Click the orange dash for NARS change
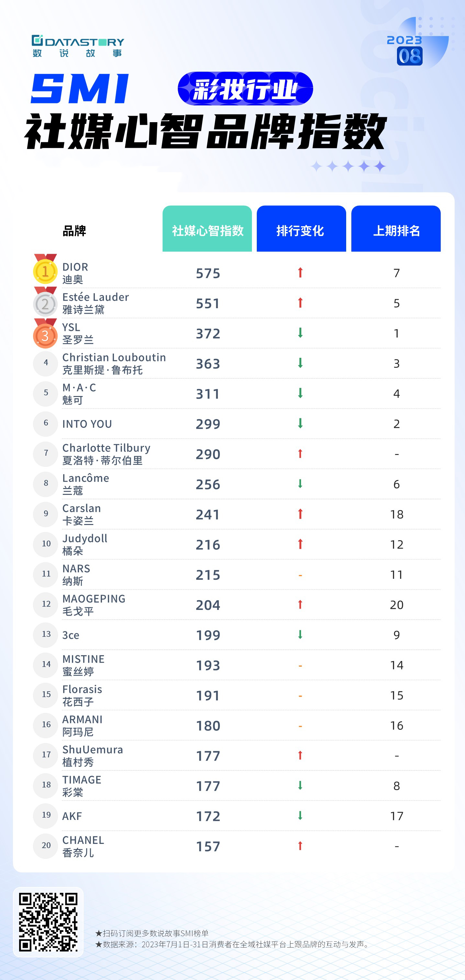The height and width of the screenshot is (980, 465). tap(300, 575)
